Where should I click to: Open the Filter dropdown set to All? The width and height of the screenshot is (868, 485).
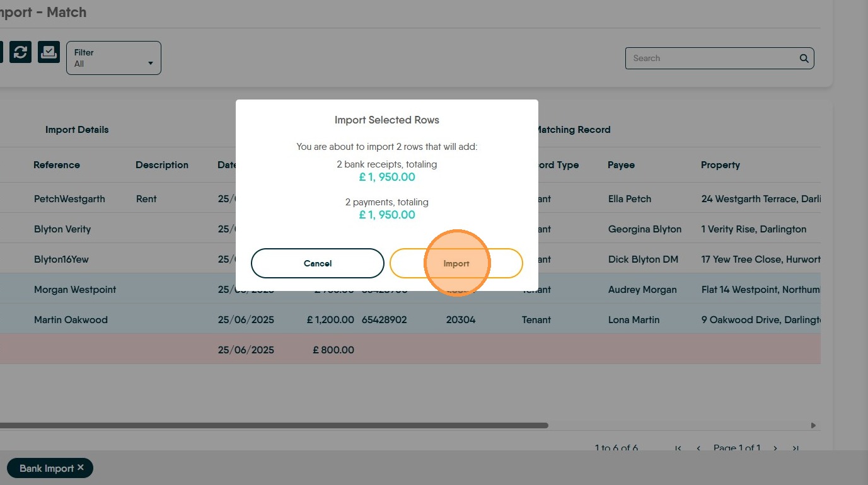113,58
